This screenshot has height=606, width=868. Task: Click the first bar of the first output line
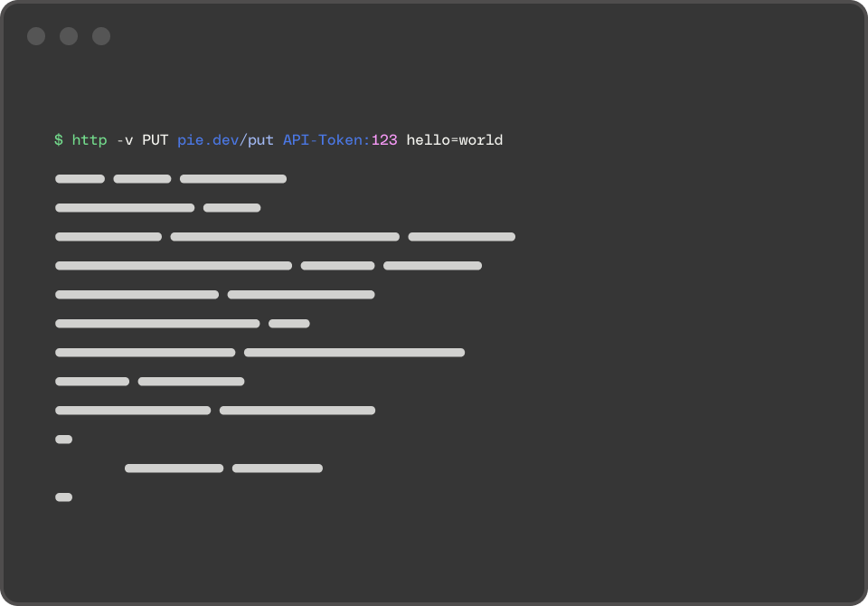80,179
